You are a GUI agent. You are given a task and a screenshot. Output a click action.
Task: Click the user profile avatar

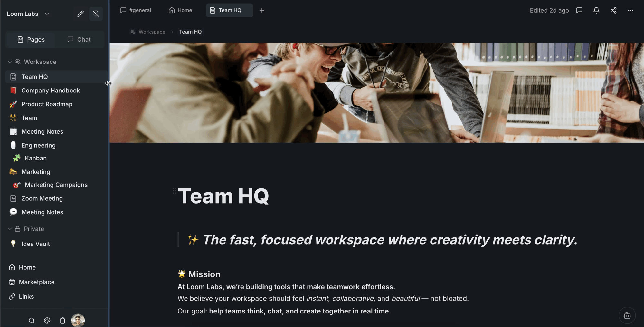78,320
